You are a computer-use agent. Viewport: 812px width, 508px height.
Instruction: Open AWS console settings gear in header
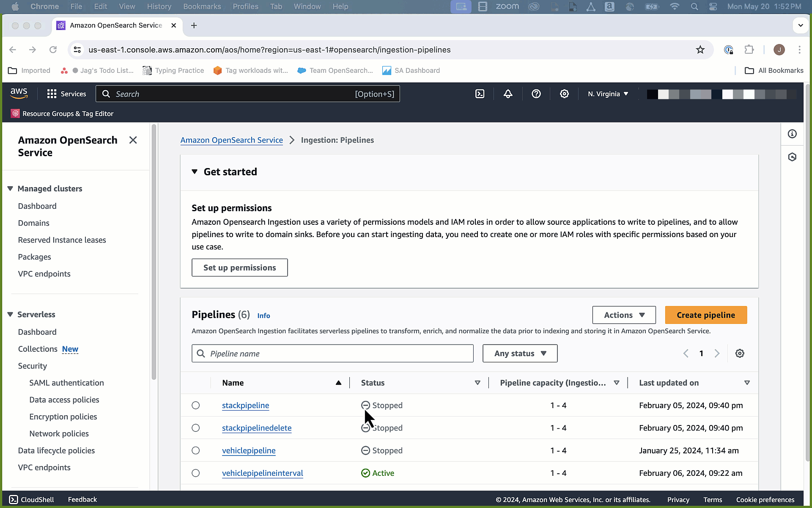click(x=564, y=94)
